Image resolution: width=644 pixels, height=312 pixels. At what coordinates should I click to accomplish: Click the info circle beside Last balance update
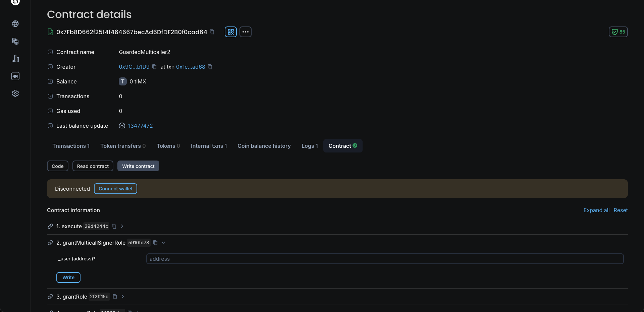coord(50,126)
